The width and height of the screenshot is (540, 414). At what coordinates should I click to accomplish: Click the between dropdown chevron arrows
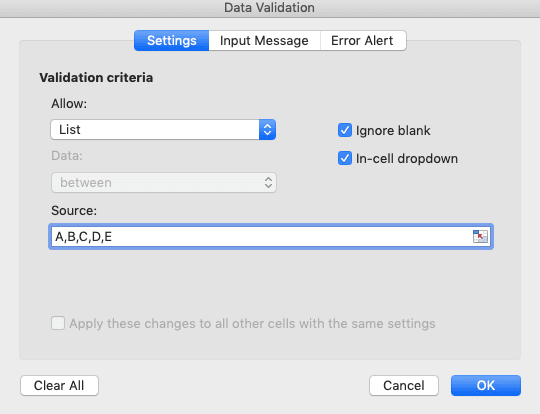pos(269,183)
